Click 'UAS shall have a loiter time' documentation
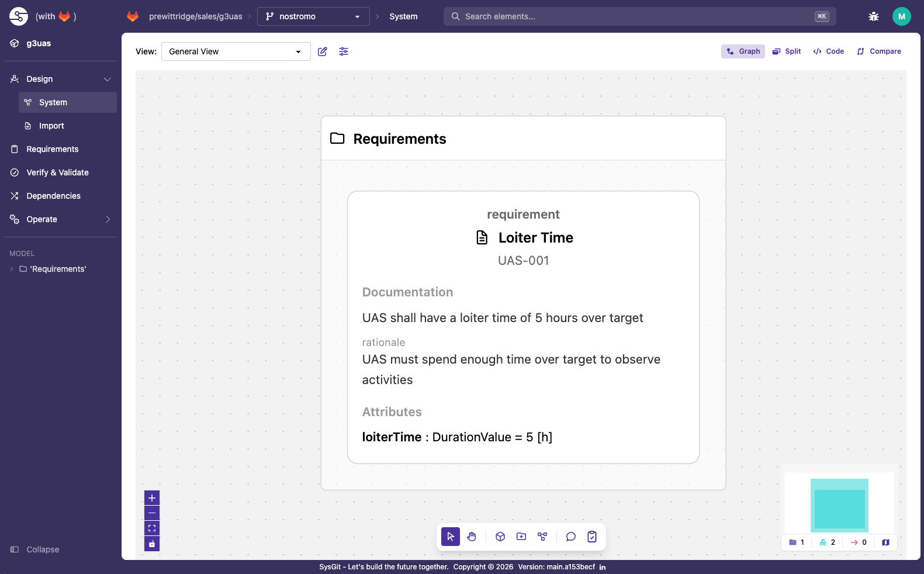 tap(503, 318)
